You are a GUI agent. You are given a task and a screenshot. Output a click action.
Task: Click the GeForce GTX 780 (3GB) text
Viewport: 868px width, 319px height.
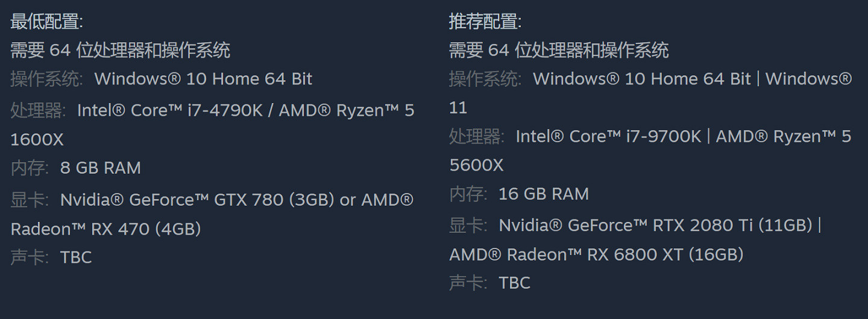point(231,200)
